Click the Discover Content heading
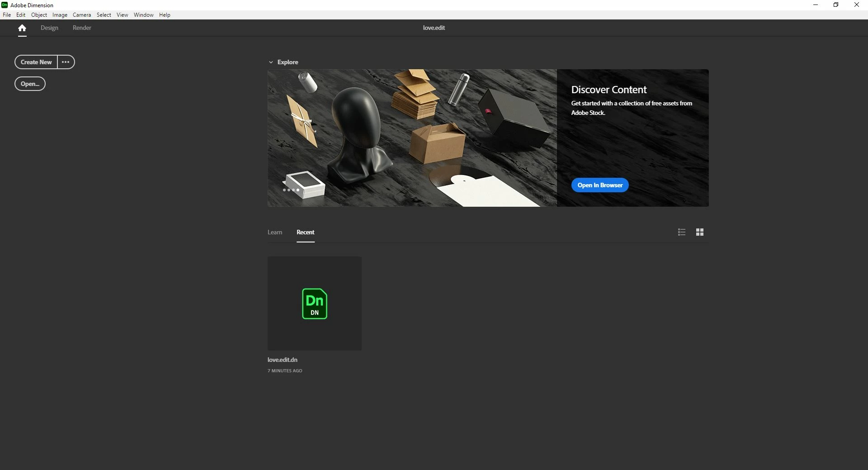This screenshot has width=868, height=470. tap(609, 90)
